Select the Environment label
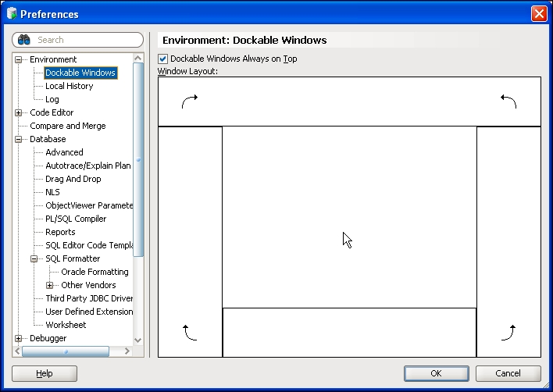Viewport: 553px width, 392px height. click(53, 59)
